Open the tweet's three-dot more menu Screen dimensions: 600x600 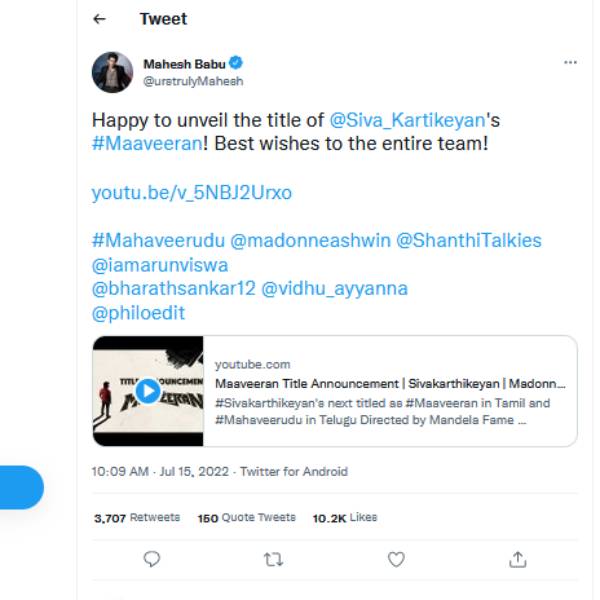(x=570, y=62)
